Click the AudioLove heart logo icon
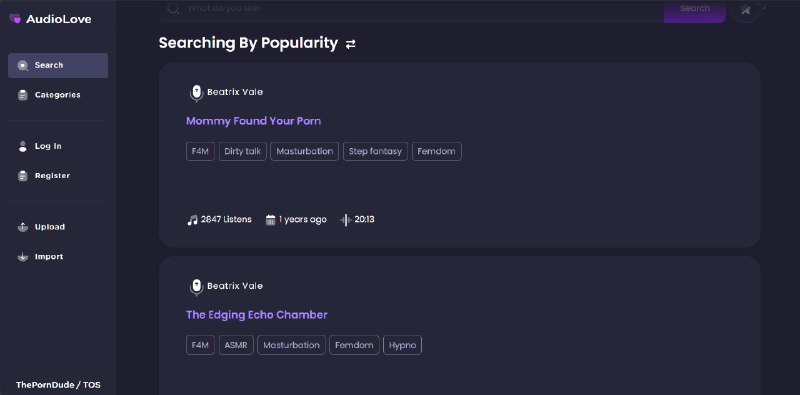Viewport: 800px width, 395px height. point(15,19)
